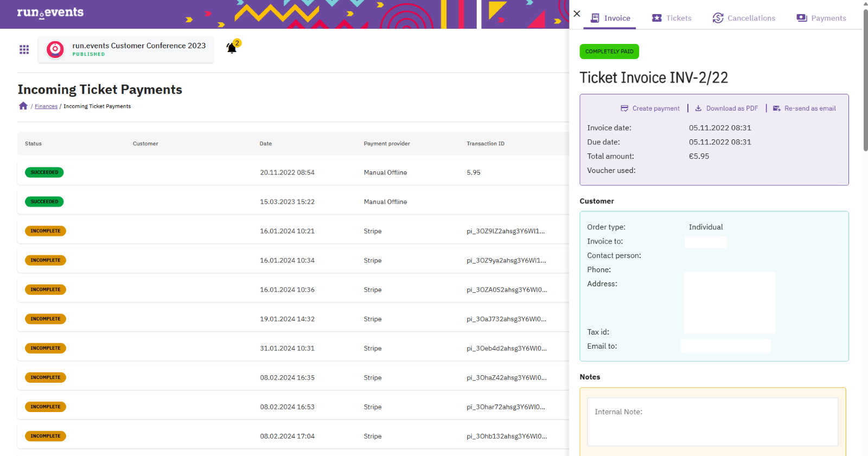Click the Ticket Invoice INV-2/22 heading
The height and width of the screenshot is (456, 868).
[x=654, y=78]
